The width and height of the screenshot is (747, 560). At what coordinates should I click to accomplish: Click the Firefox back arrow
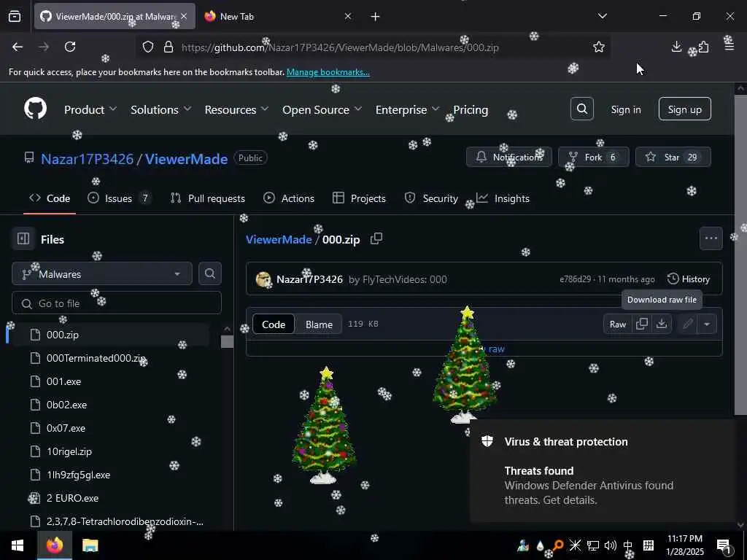18,47
